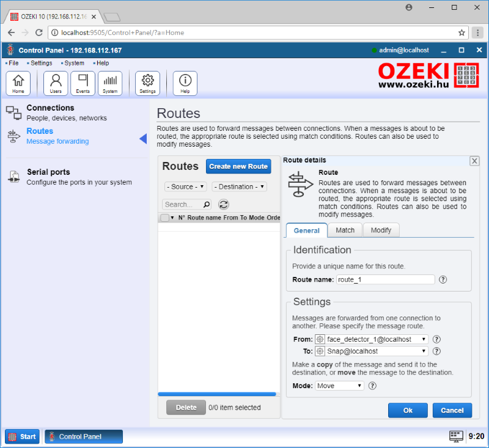The image size is (489, 448).
Task: Click help icon next to Route name
Action: tap(443, 280)
